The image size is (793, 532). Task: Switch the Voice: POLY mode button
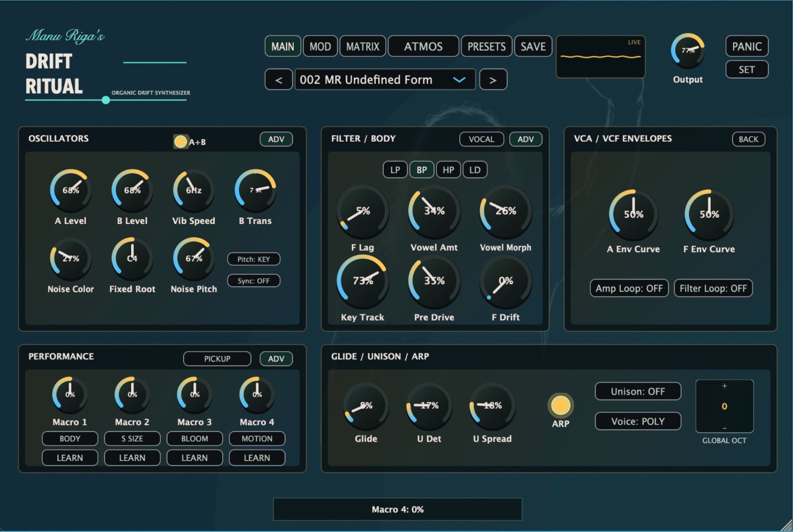(x=638, y=421)
